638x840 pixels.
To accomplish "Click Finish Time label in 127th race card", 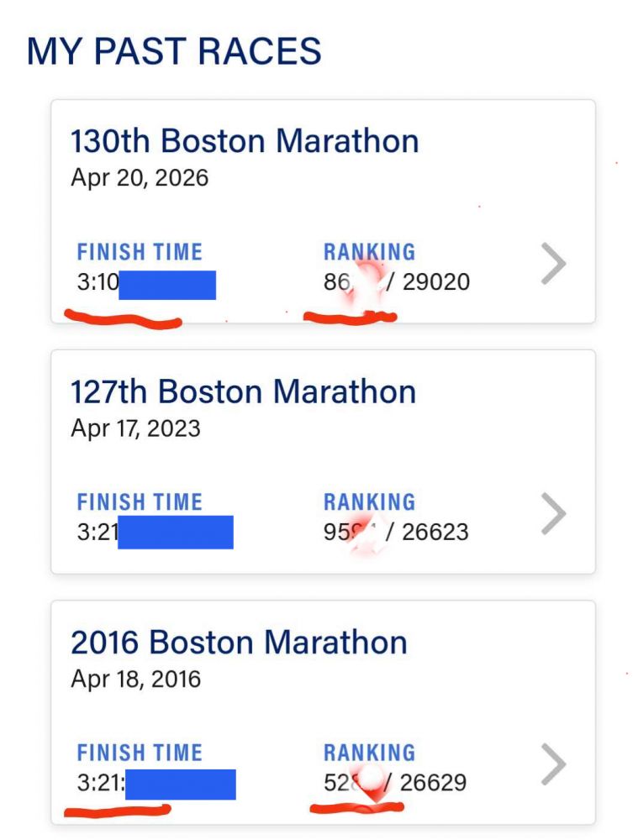I will point(140,502).
